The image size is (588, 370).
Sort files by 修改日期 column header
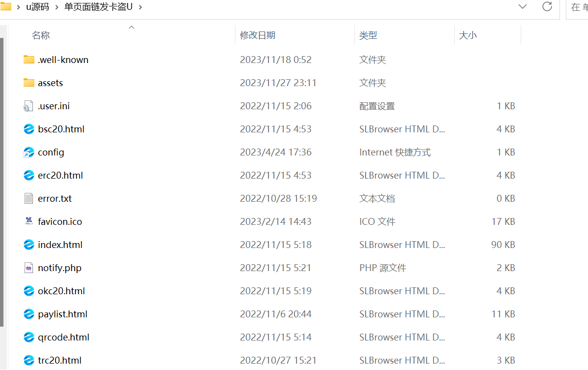pyautogui.click(x=258, y=35)
